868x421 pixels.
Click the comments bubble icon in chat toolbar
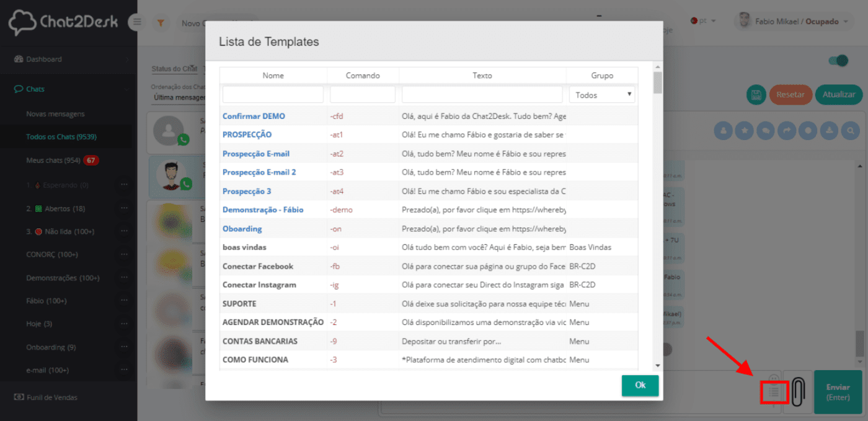point(765,131)
